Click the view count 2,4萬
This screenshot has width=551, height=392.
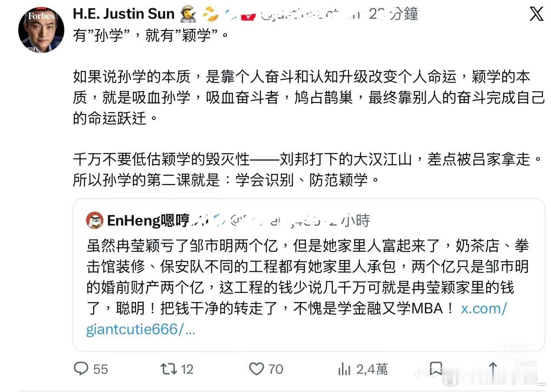(x=372, y=369)
